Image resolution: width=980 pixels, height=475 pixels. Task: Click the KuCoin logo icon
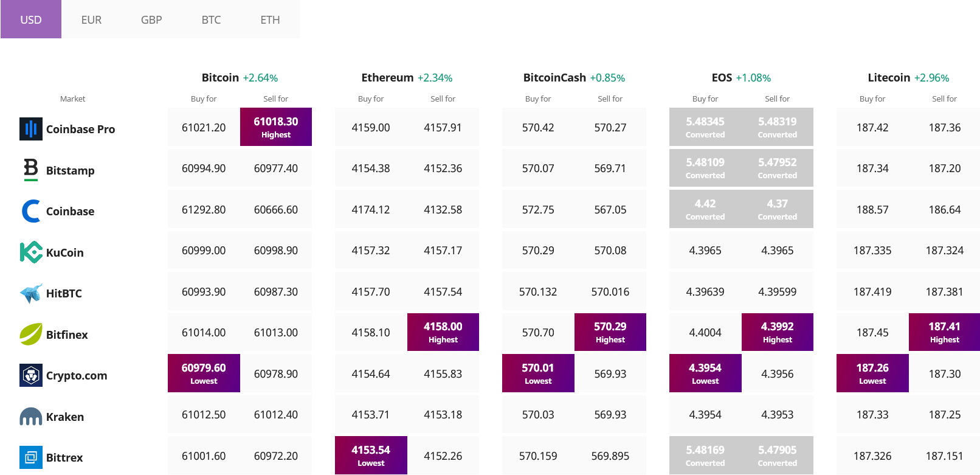click(31, 252)
